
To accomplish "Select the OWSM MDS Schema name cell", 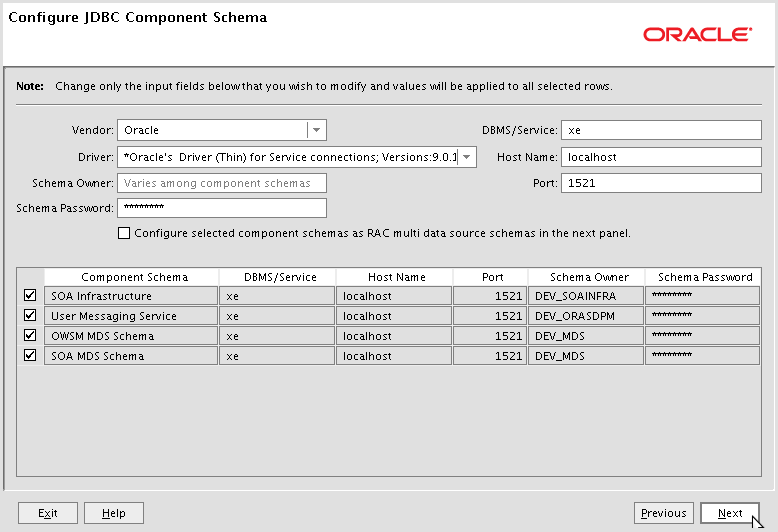I will tap(131, 335).
